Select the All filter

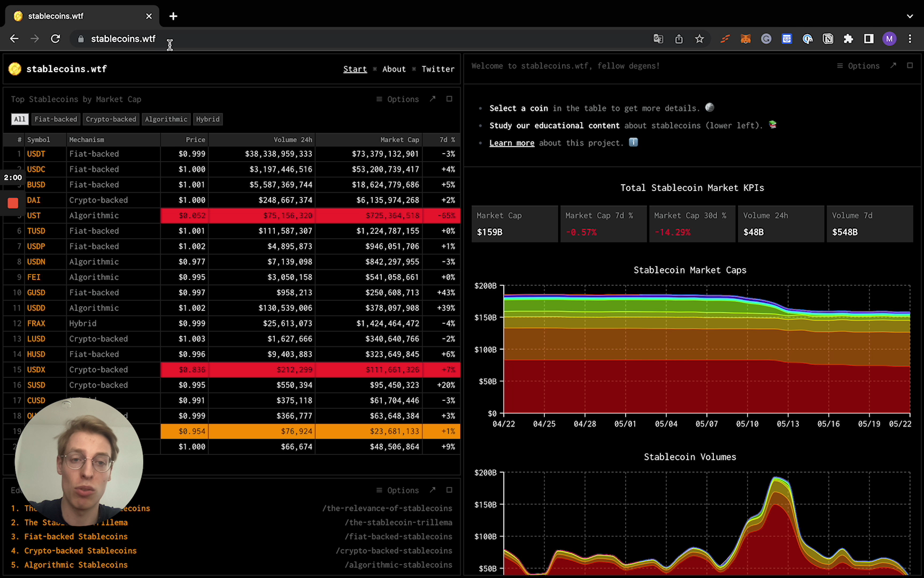click(20, 119)
